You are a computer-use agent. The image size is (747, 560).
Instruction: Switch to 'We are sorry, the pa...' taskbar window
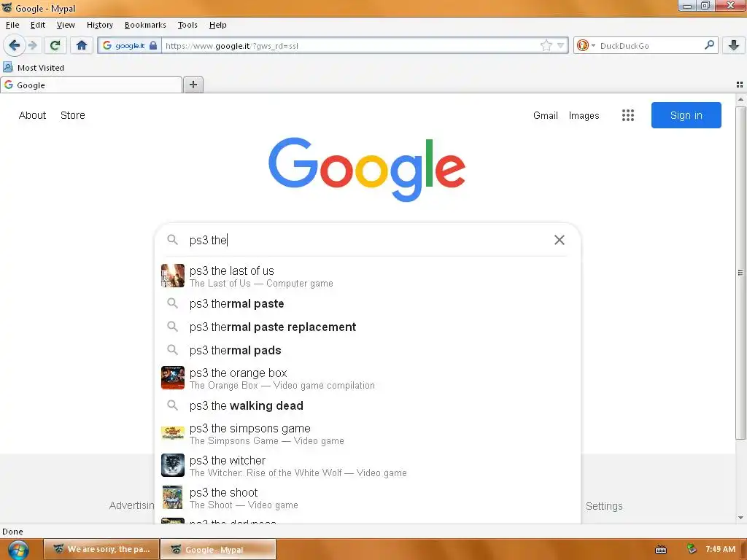point(101,549)
